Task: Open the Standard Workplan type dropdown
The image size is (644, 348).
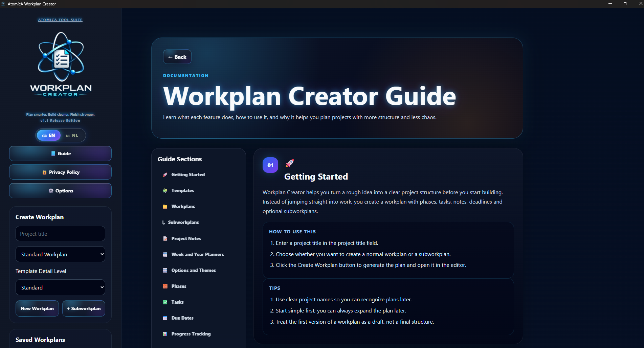Action: click(x=60, y=254)
